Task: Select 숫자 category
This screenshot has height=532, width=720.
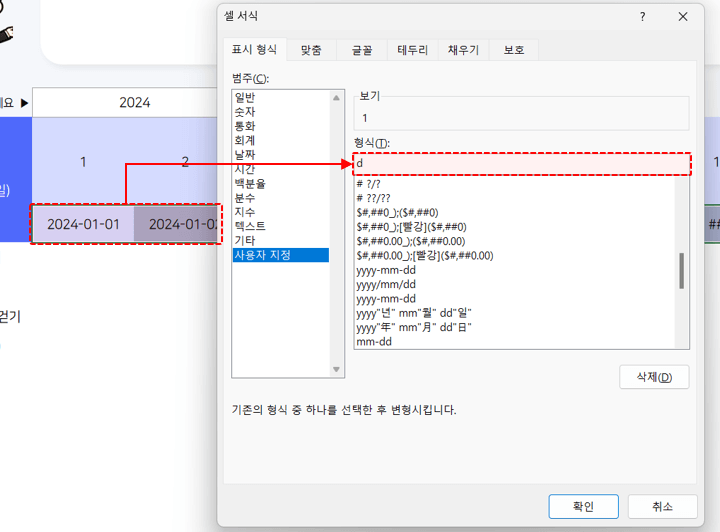Action: [281, 112]
